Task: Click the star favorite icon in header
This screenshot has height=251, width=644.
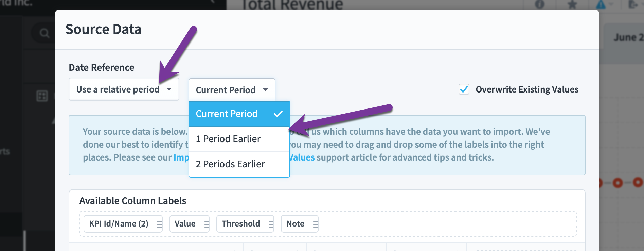Action: (x=572, y=4)
